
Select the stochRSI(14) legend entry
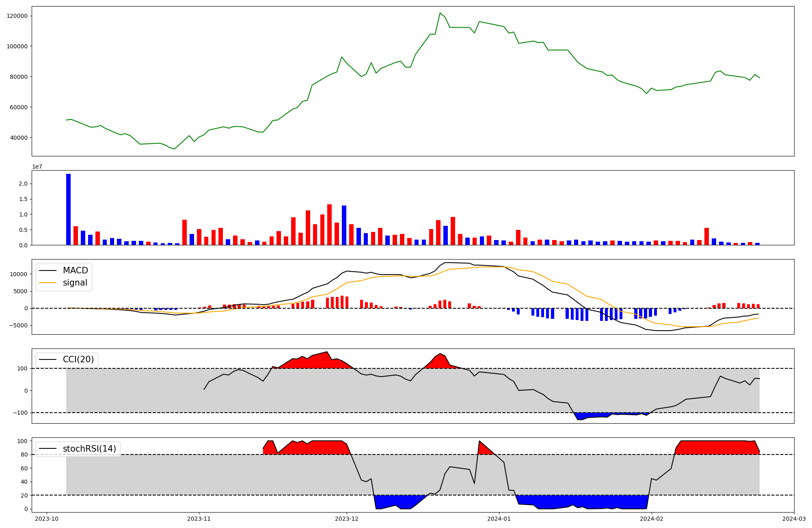tap(89, 449)
